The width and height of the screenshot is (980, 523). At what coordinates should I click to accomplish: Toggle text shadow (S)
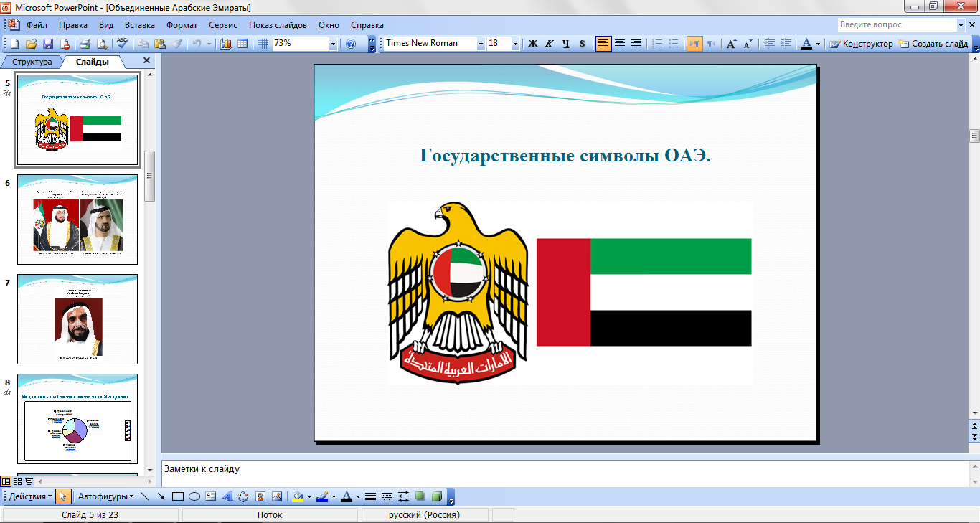582,44
